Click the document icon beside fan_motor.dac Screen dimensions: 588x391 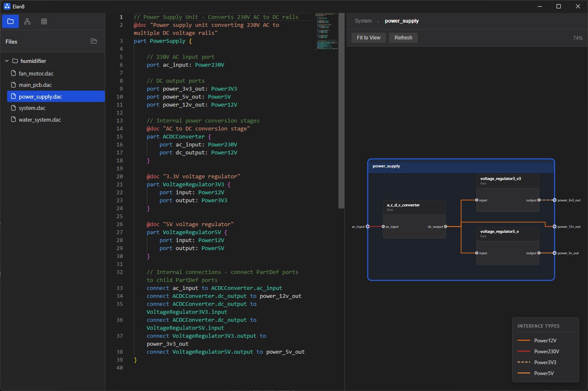point(13,73)
